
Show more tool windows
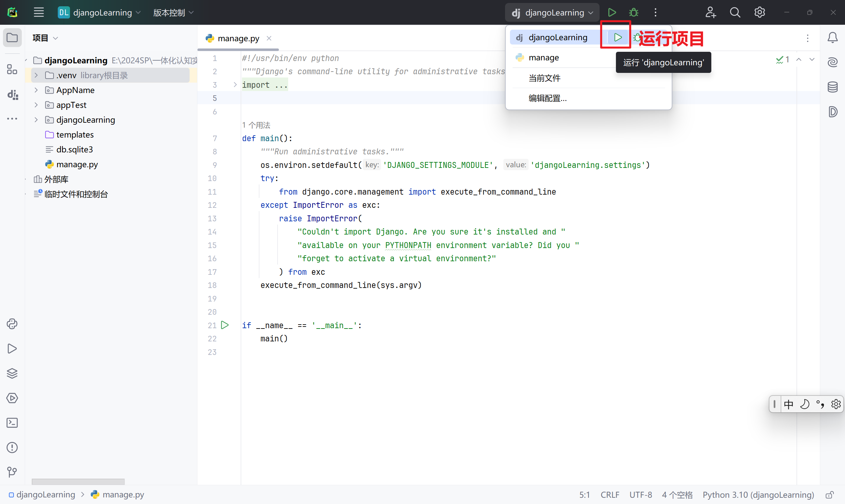coord(12,118)
